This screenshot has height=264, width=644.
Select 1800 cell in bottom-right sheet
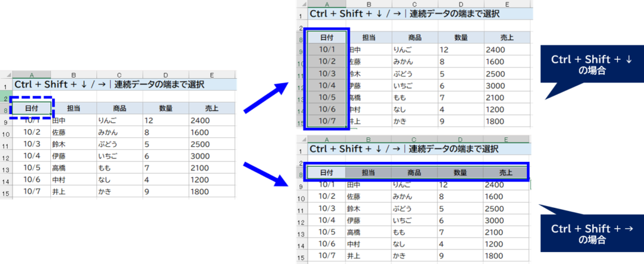point(506,256)
